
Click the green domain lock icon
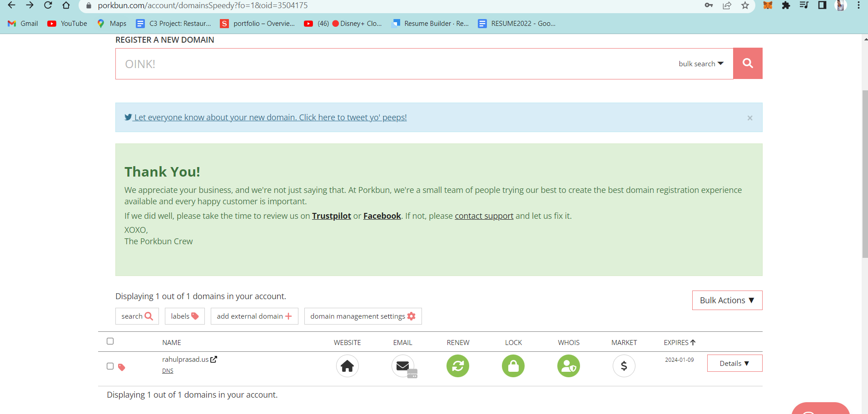tap(513, 366)
